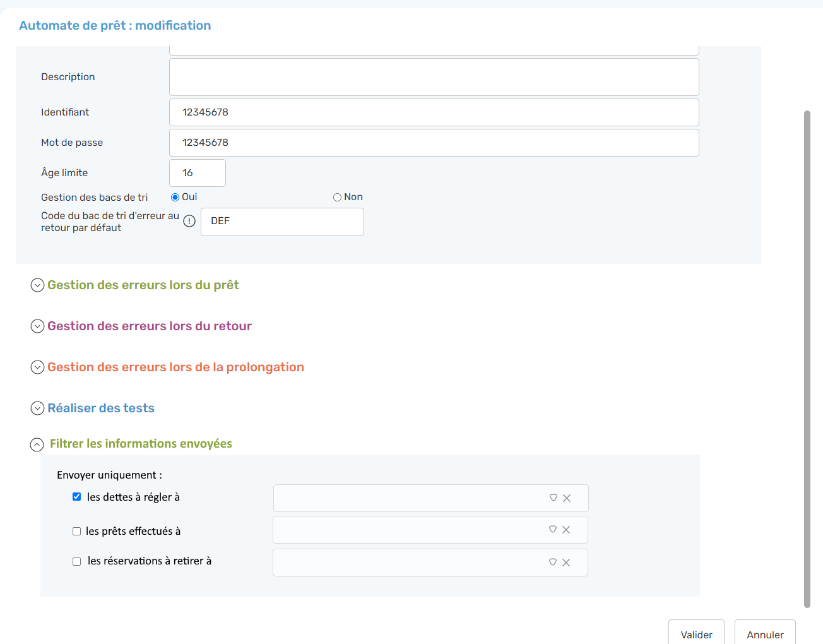Click into the Âge limite input field
The image size is (823, 644).
[198, 173]
